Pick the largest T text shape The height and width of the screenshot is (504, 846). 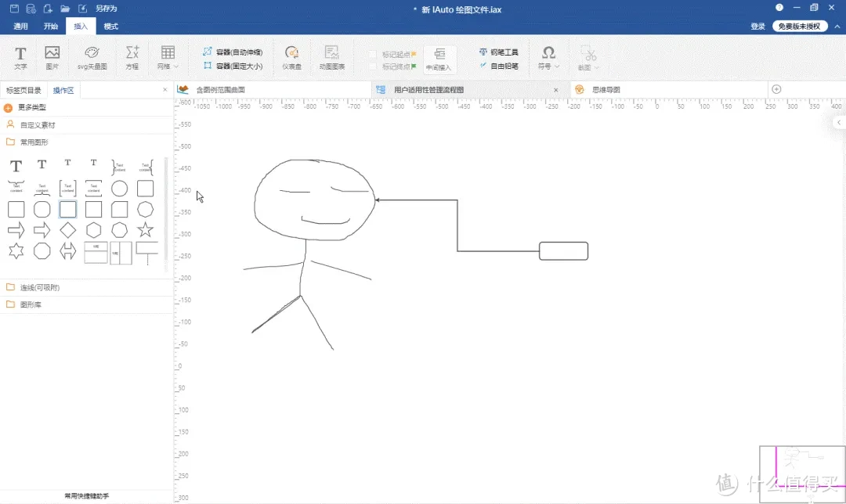coord(16,166)
